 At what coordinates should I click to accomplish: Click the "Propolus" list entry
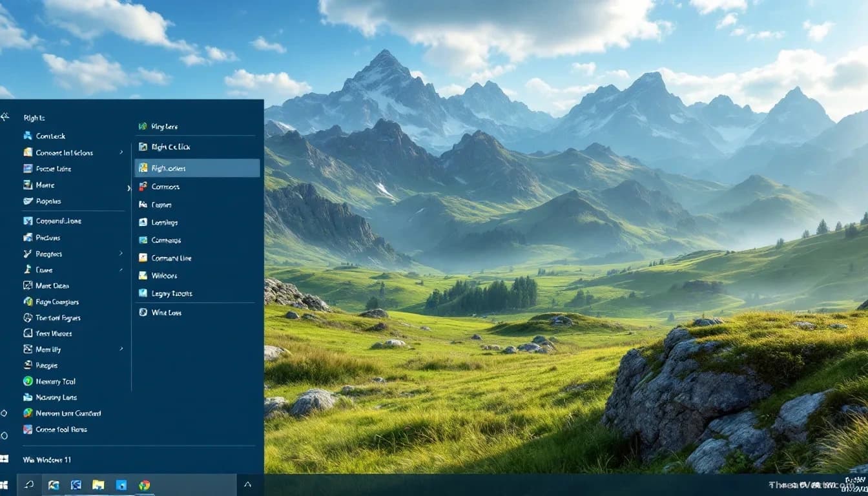48,201
